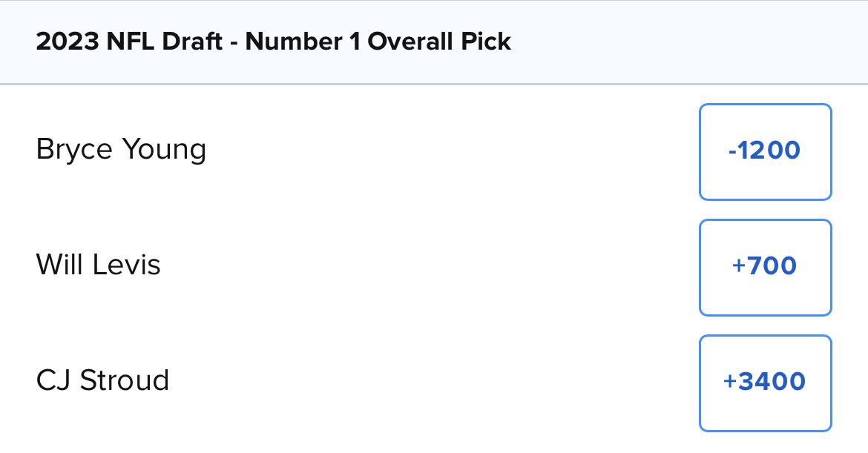This screenshot has width=868, height=453.
Task: Select the -1200 odds for Bryce Young
Action: (765, 151)
